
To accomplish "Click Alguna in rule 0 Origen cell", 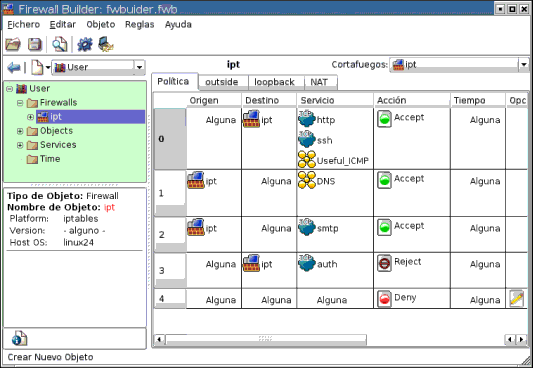I will [221, 120].
